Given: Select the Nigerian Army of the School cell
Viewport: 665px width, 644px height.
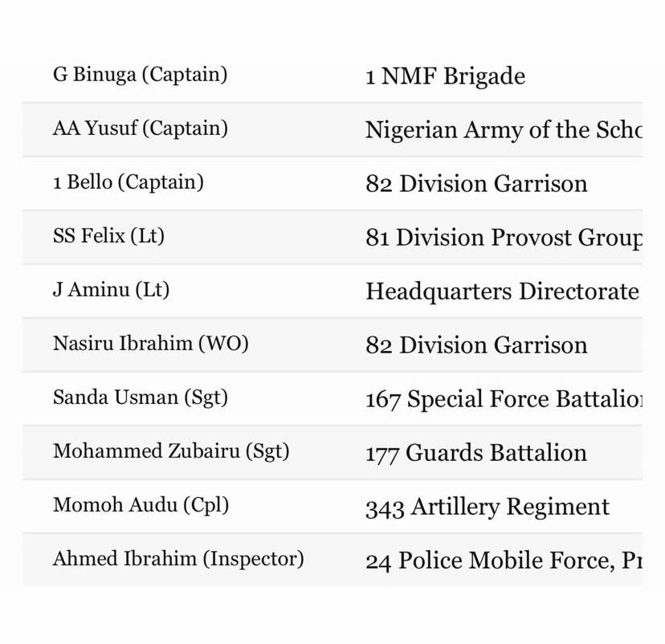Looking at the screenshot, I should coord(503,130).
